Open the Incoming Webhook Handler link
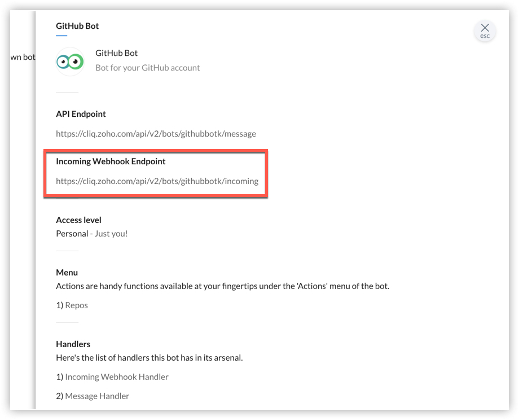The width and height of the screenshot is (519, 420). [117, 377]
